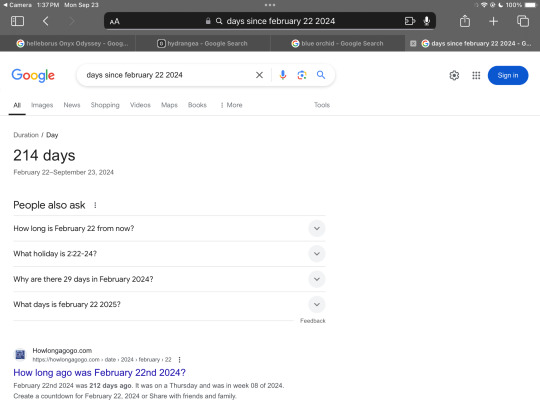Tap the Mon Sep 23 date in status bar
This screenshot has height=405, width=540.
[x=81, y=5]
